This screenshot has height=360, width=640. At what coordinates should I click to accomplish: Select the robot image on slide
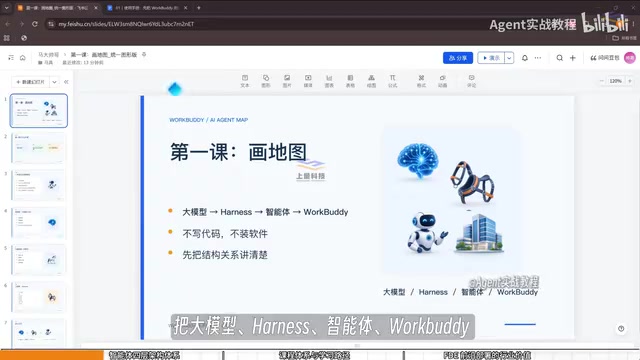tap(426, 233)
